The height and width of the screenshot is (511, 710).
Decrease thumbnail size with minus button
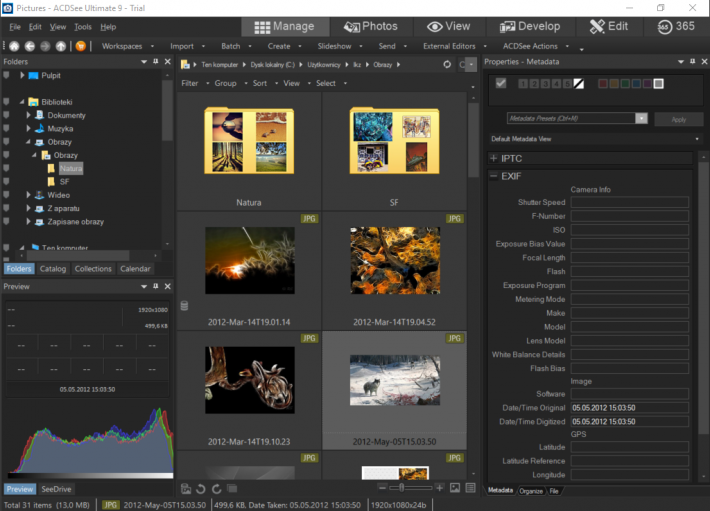click(x=383, y=487)
